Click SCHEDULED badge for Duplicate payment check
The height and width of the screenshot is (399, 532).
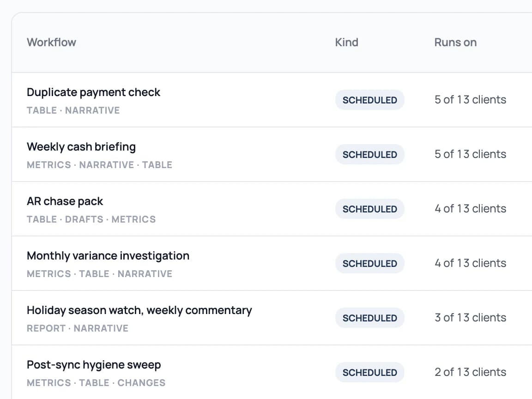(x=370, y=100)
